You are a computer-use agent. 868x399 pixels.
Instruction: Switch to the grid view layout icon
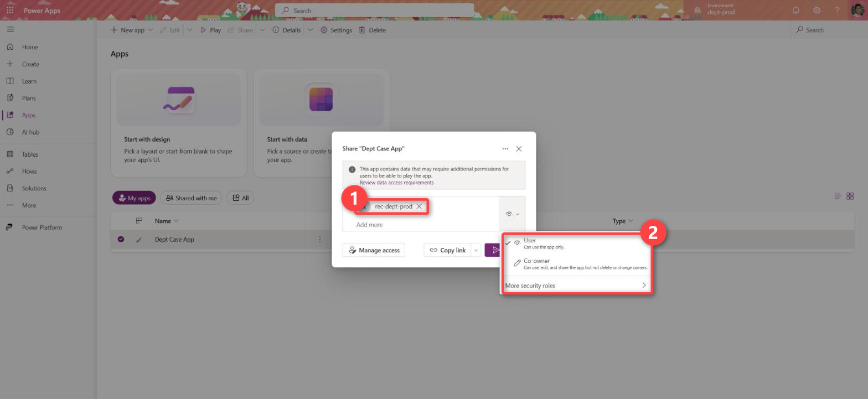(850, 196)
